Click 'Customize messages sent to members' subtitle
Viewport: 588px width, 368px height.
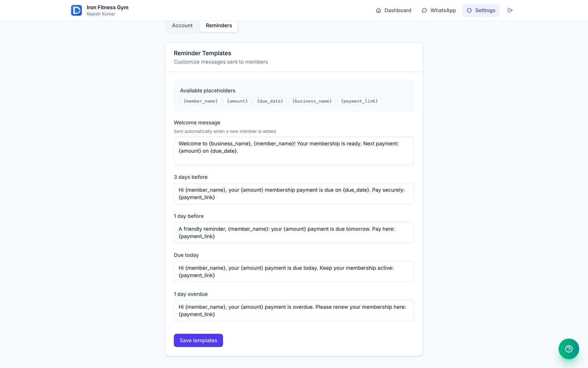pyautogui.click(x=221, y=62)
